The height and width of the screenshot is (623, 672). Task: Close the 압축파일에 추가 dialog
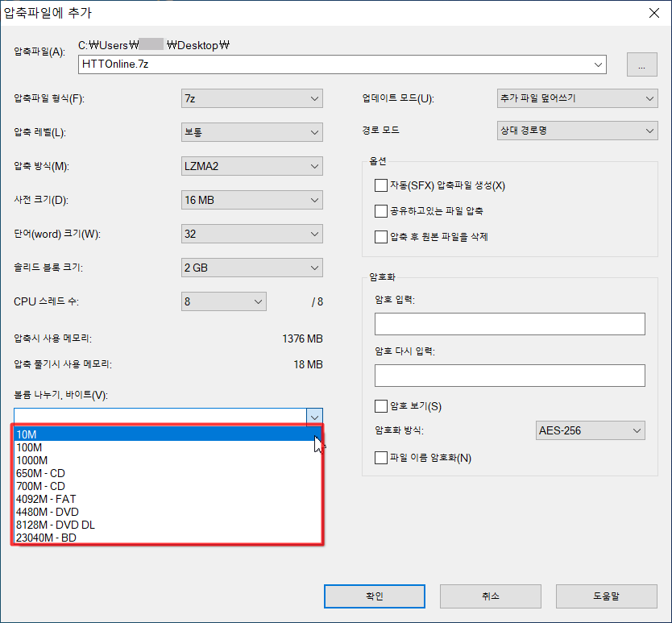654,13
